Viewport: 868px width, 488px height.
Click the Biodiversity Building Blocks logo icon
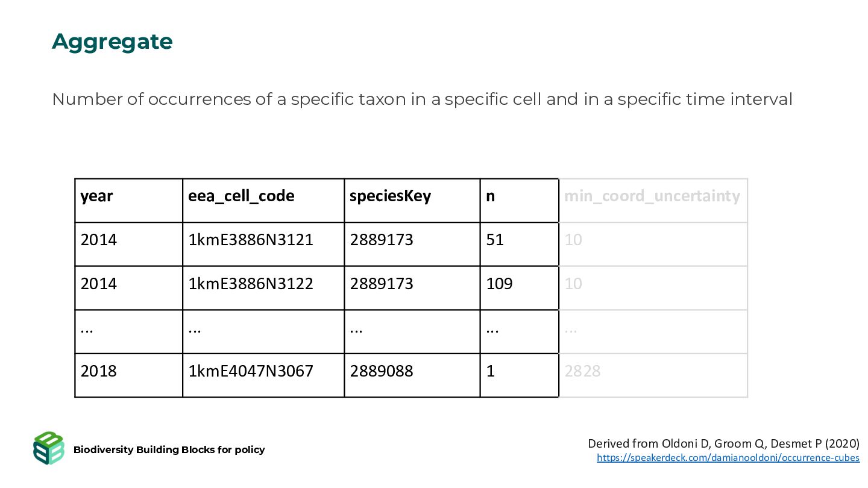click(49, 448)
